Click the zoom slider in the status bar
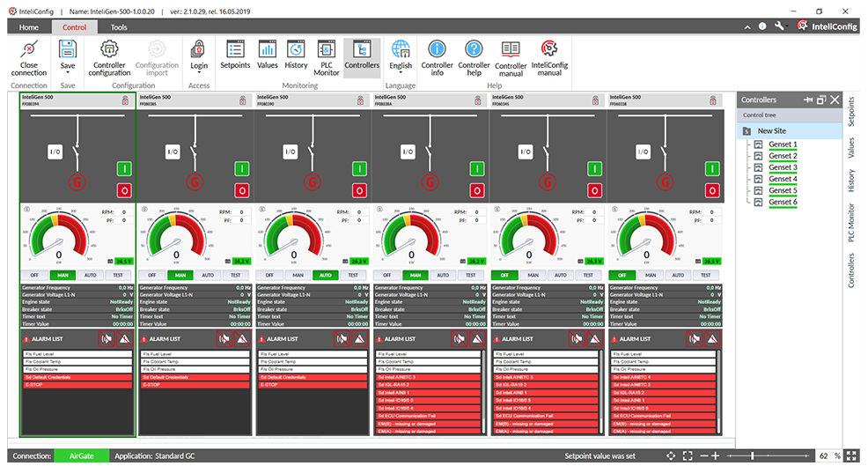 tap(775, 455)
